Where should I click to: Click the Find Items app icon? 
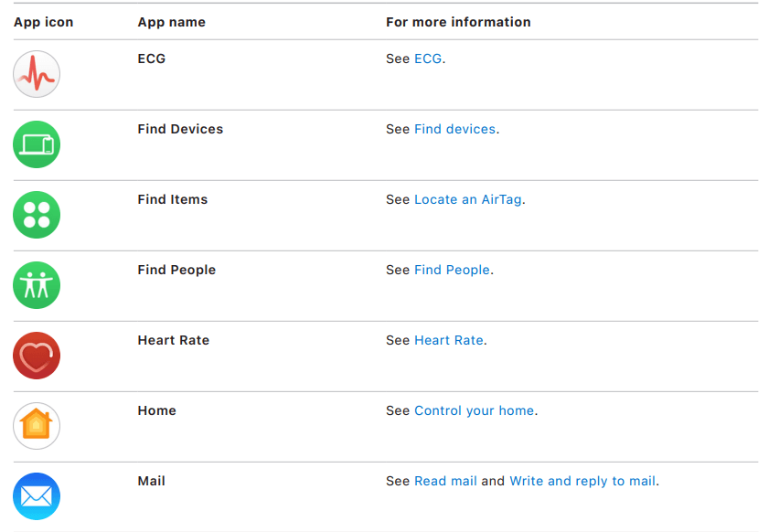36,215
